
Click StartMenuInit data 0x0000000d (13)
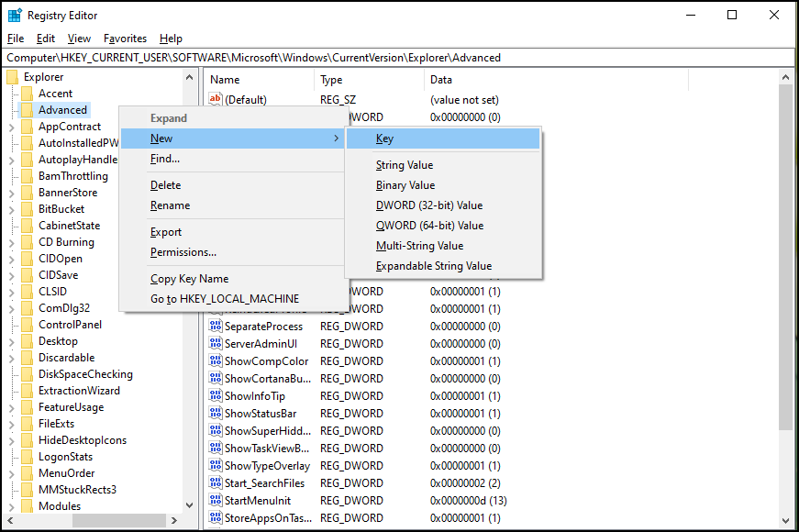(x=468, y=501)
